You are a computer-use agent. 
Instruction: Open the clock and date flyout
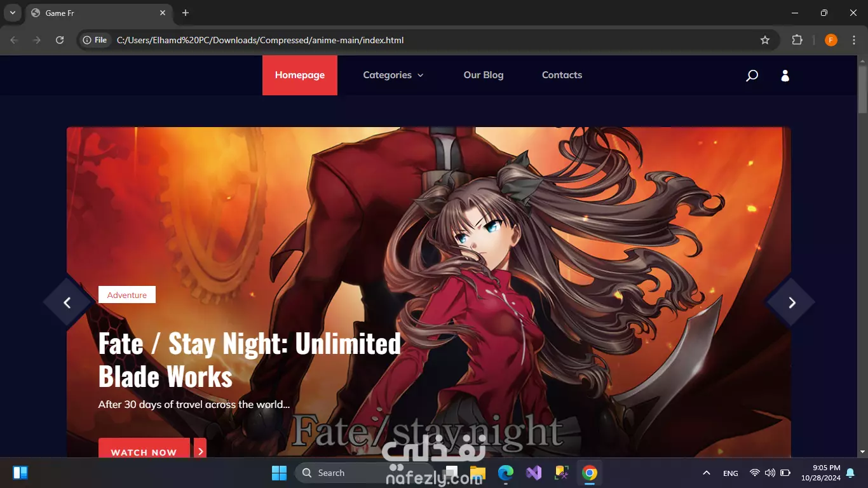(821, 473)
